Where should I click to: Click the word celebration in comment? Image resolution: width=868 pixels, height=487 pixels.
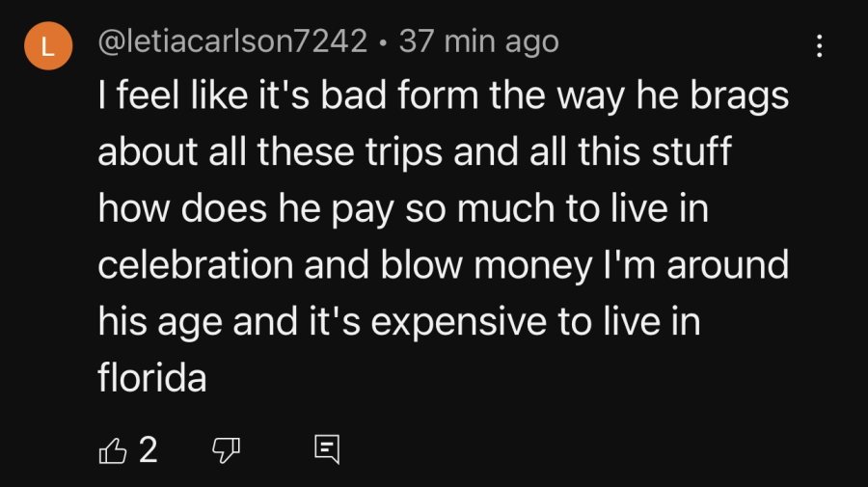pos(196,264)
